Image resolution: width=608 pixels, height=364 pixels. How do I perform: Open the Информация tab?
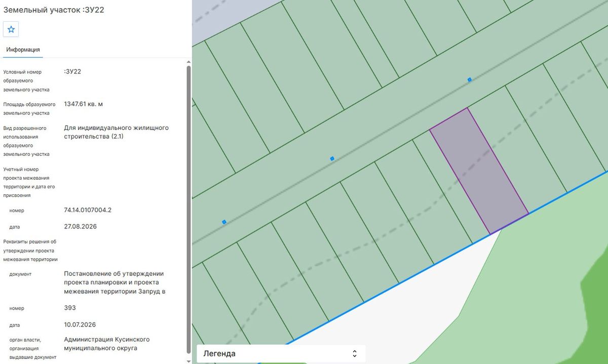click(23, 50)
